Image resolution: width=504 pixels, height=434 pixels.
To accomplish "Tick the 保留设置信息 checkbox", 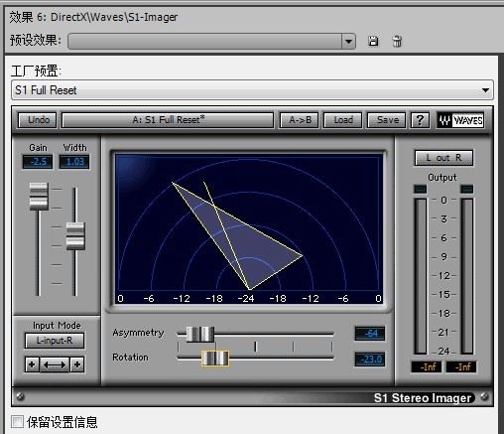I will pos(17,422).
